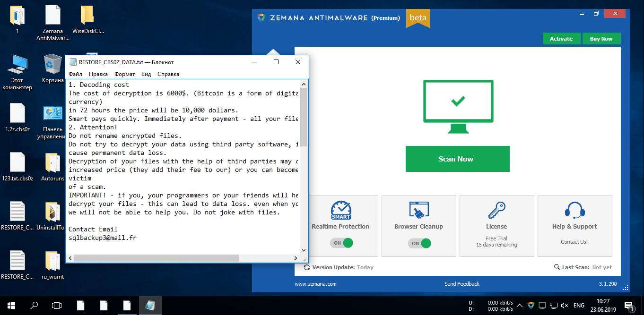This screenshot has width=644, height=315.
Task: Open the Вид menu in Notepad
Action: click(x=146, y=74)
